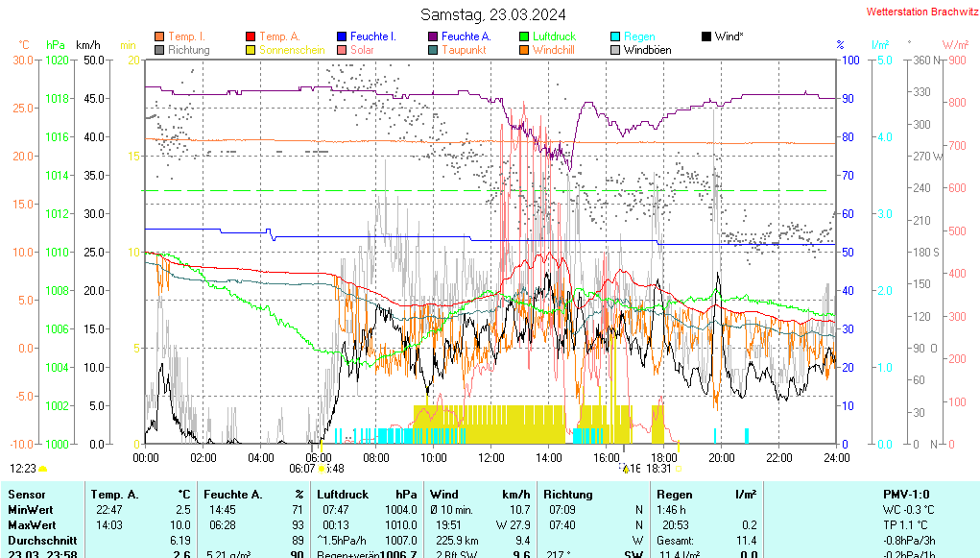Click the 12:00 time axis label
Image resolution: width=980 pixels, height=558 pixels.
[x=491, y=457]
